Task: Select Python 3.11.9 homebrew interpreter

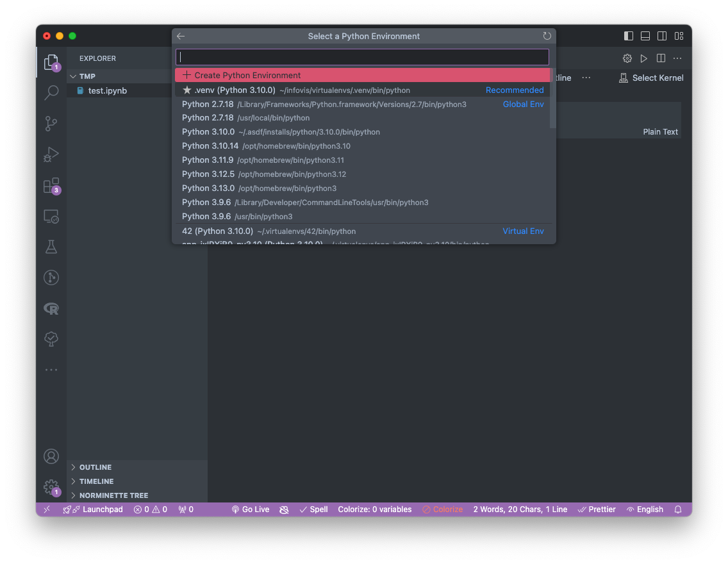Action: [362, 160]
